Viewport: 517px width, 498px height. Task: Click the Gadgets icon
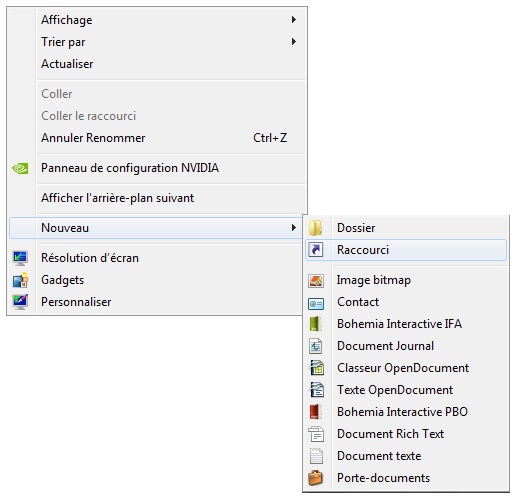(x=20, y=280)
